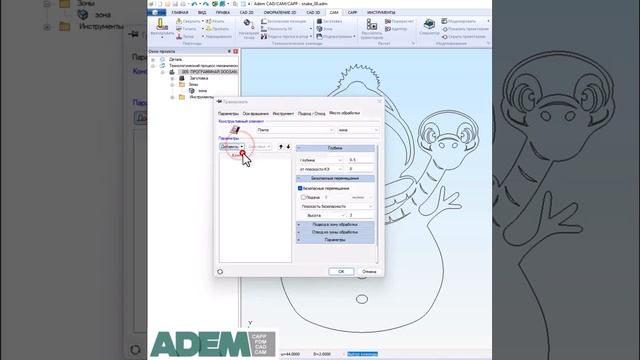This screenshot has height=360, width=640.
Task: Click the height value field showing 2
Action: coord(361,215)
